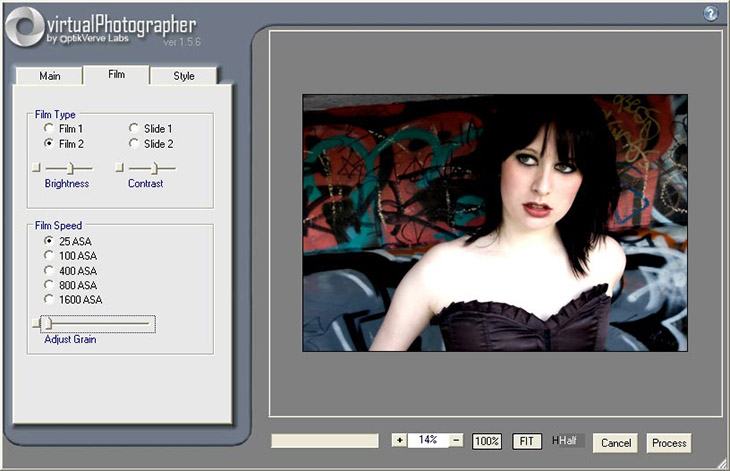This screenshot has height=471, width=730.
Task: Click the FIT preview button
Action: coord(527,441)
